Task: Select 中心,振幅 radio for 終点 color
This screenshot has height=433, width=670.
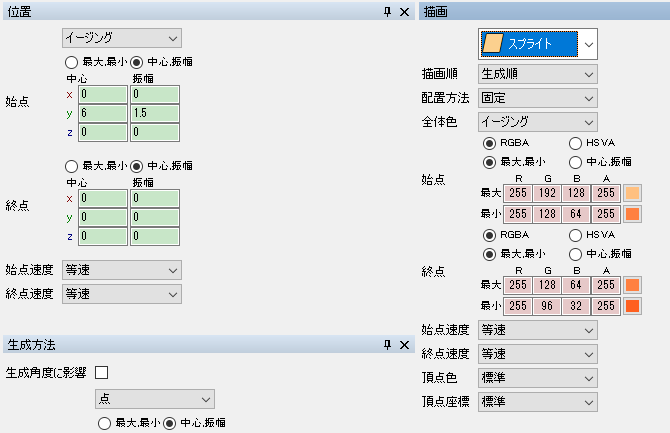Action: click(x=575, y=254)
